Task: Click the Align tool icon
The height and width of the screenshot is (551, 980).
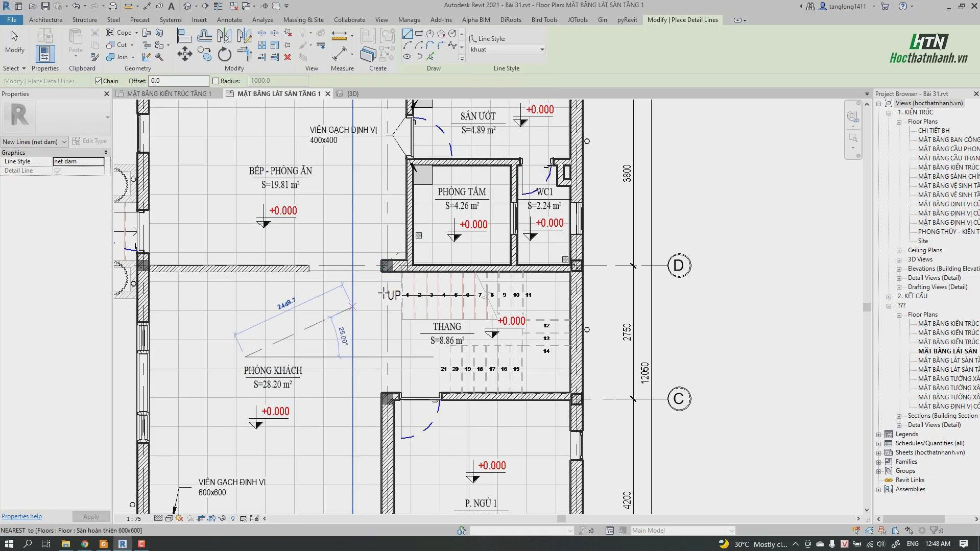Action: coord(184,35)
